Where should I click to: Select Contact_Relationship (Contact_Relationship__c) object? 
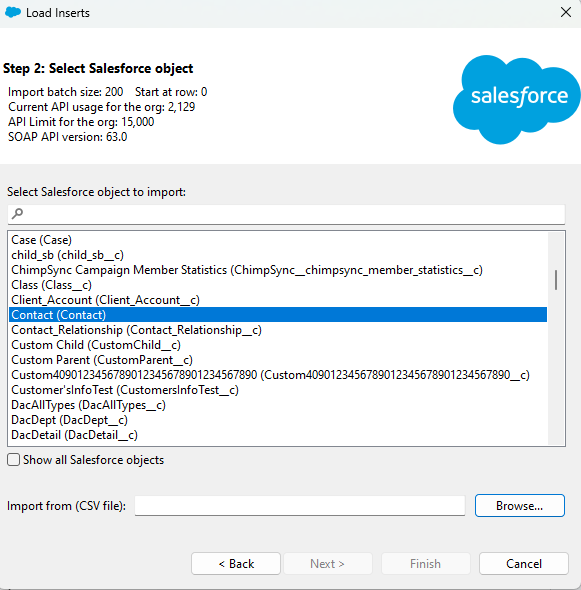(278, 330)
